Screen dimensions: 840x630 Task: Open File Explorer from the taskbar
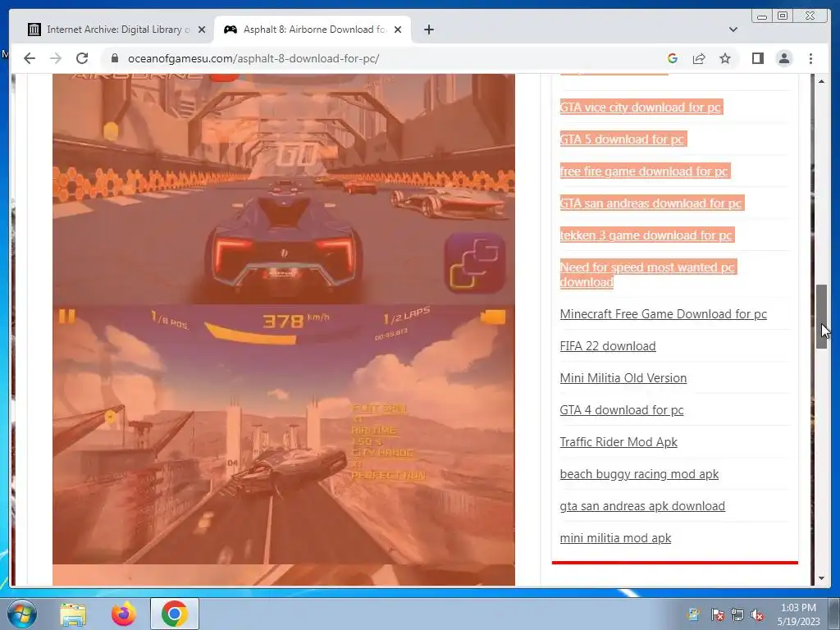pos(73,614)
